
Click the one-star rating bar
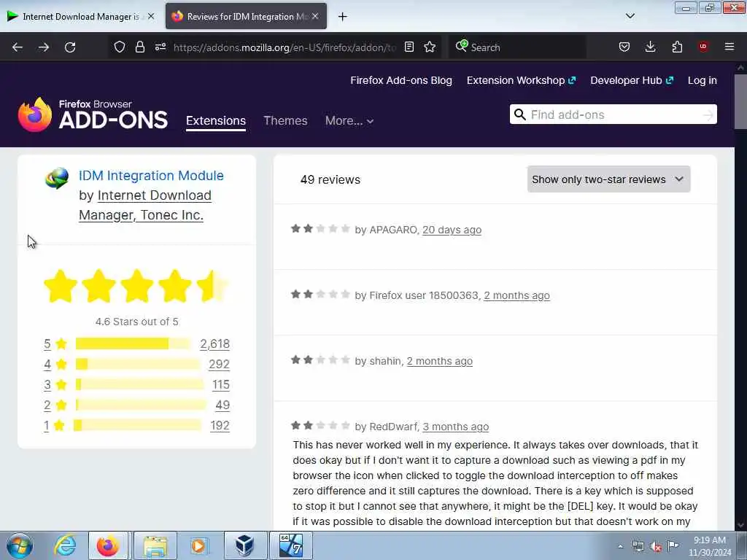click(138, 426)
